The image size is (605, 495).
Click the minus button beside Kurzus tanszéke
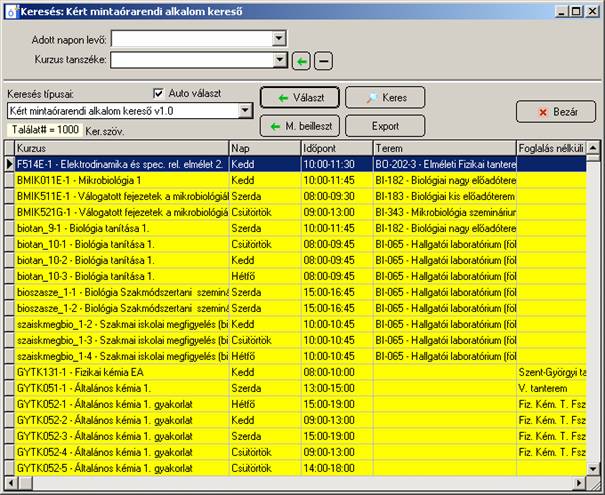(323, 61)
